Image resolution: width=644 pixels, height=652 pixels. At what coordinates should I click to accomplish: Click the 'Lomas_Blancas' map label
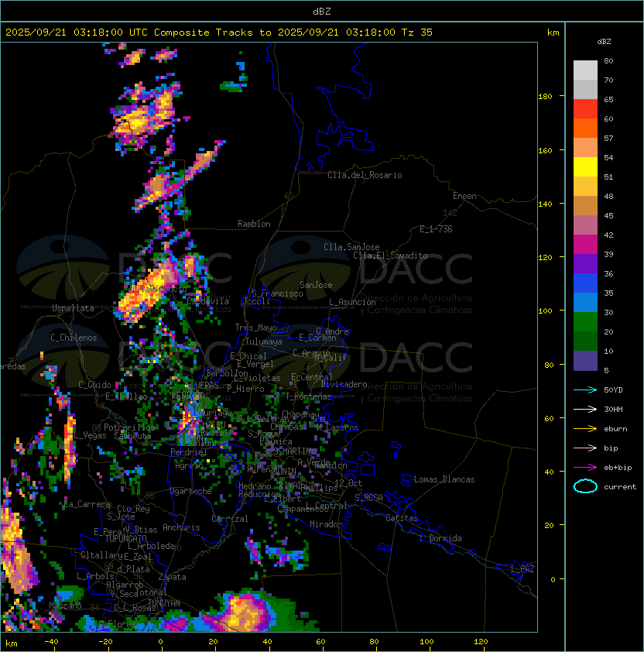point(444,479)
